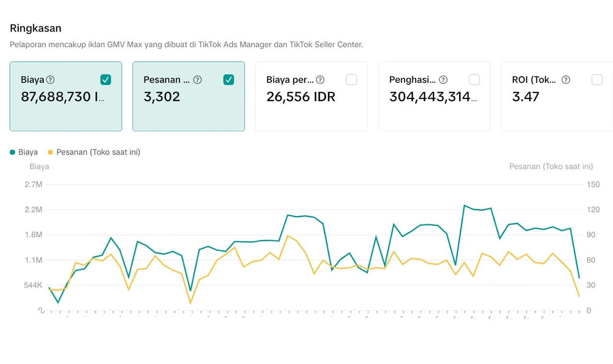Enable the ROI metric checkbox
This screenshot has width=613, height=364.
597,80
